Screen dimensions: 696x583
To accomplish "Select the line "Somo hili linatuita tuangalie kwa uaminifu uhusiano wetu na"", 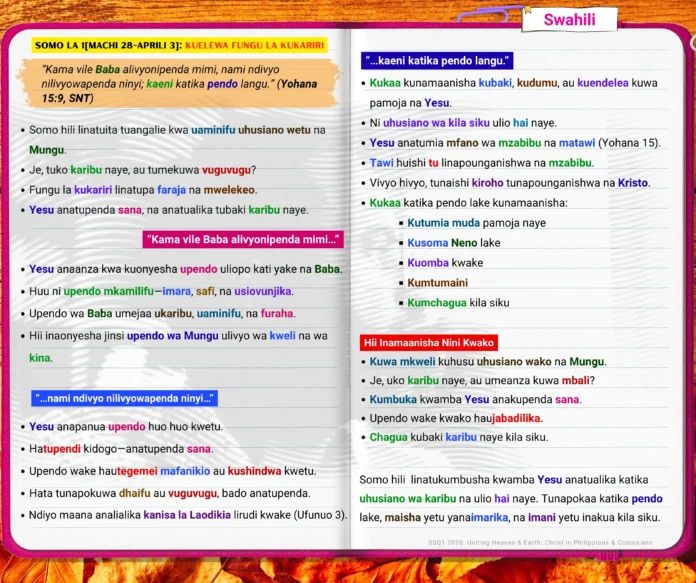I will (x=177, y=130).
